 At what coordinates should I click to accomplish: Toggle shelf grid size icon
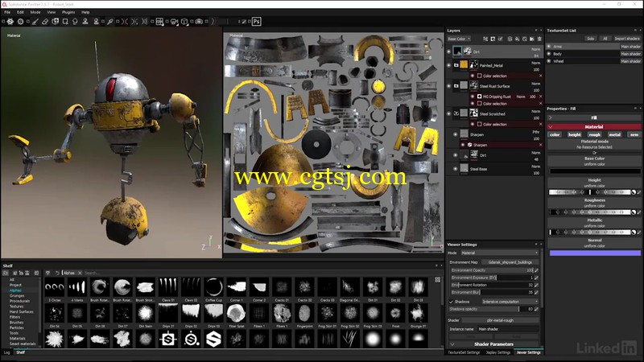click(x=437, y=279)
